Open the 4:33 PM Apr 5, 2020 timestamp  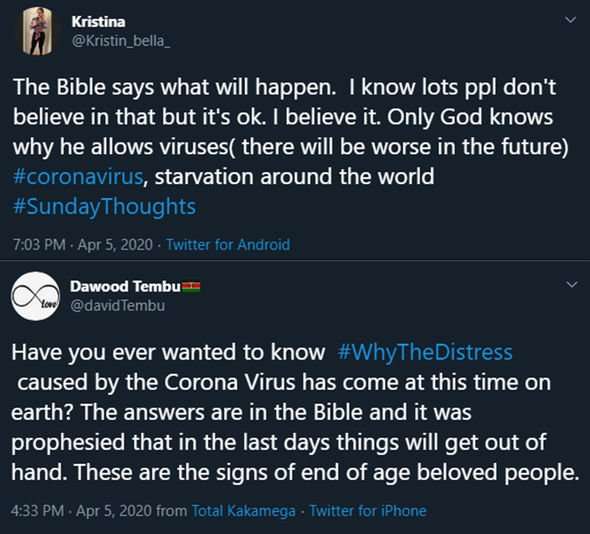click(x=81, y=511)
